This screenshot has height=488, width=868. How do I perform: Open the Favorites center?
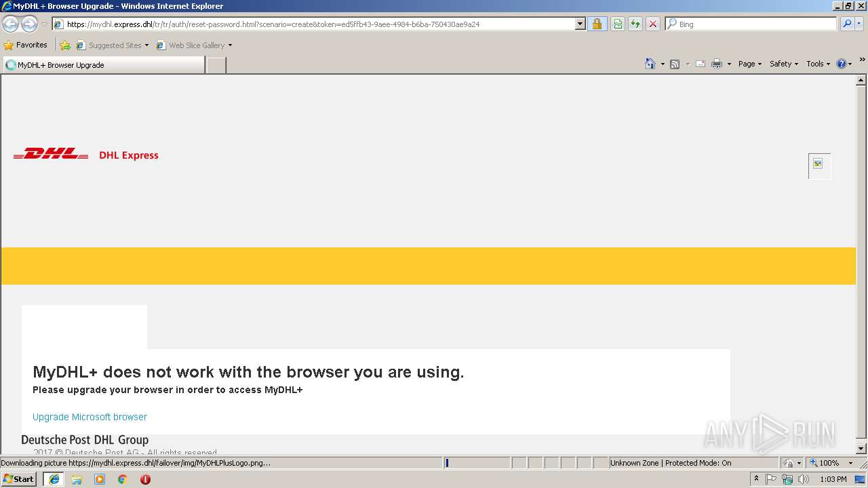(x=26, y=45)
